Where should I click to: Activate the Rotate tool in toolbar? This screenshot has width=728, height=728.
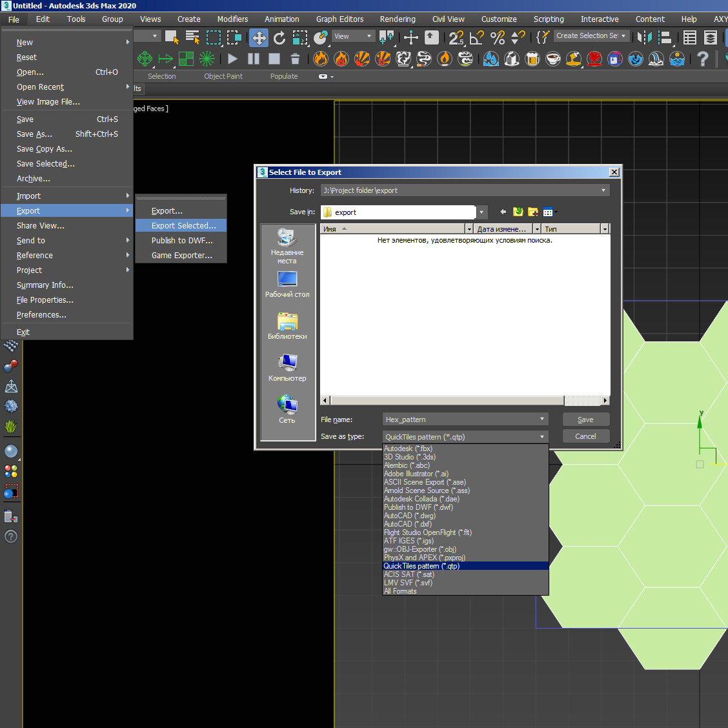tap(279, 37)
